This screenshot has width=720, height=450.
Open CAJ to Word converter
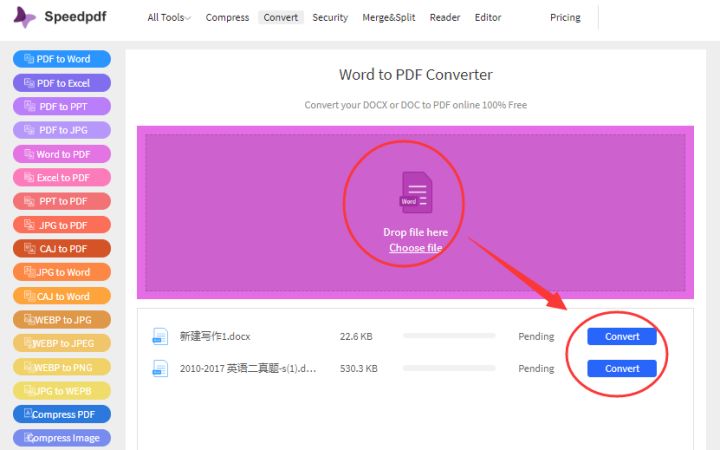tap(62, 296)
